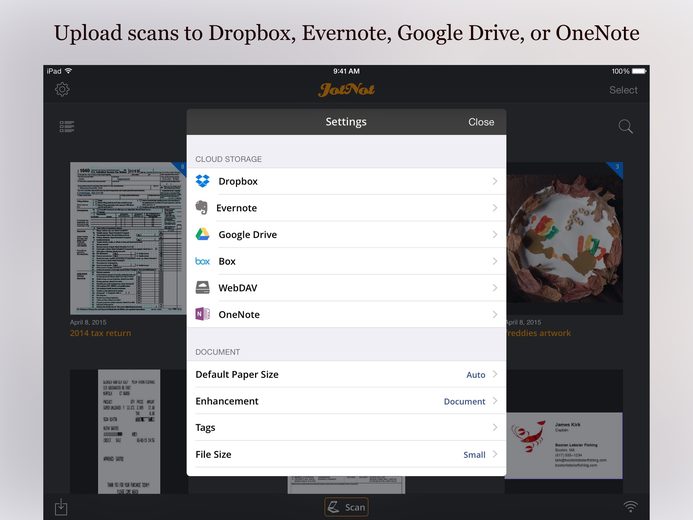Close the Settings panel
The image size is (693, 520).
tap(481, 122)
